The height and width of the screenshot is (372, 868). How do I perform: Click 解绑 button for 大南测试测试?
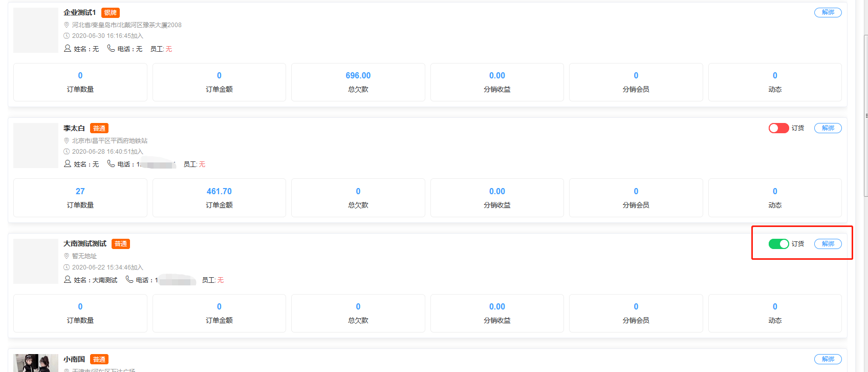[x=828, y=244]
